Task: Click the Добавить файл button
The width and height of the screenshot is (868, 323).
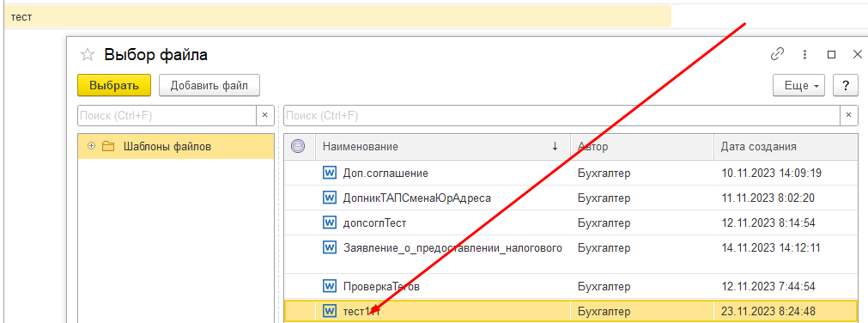Action: [x=209, y=85]
